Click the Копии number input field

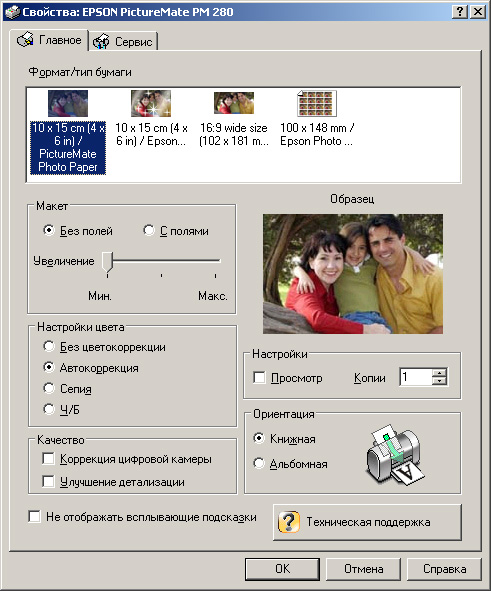(416, 377)
